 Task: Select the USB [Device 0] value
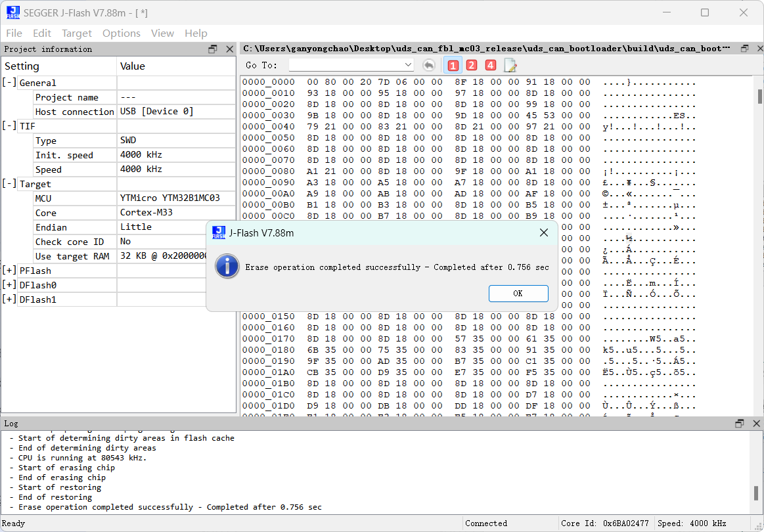pyautogui.click(x=156, y=112)
